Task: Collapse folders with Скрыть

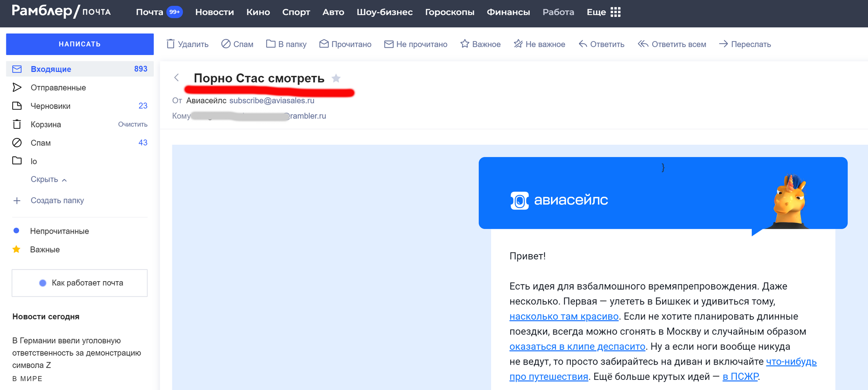Action: point(49,180)
